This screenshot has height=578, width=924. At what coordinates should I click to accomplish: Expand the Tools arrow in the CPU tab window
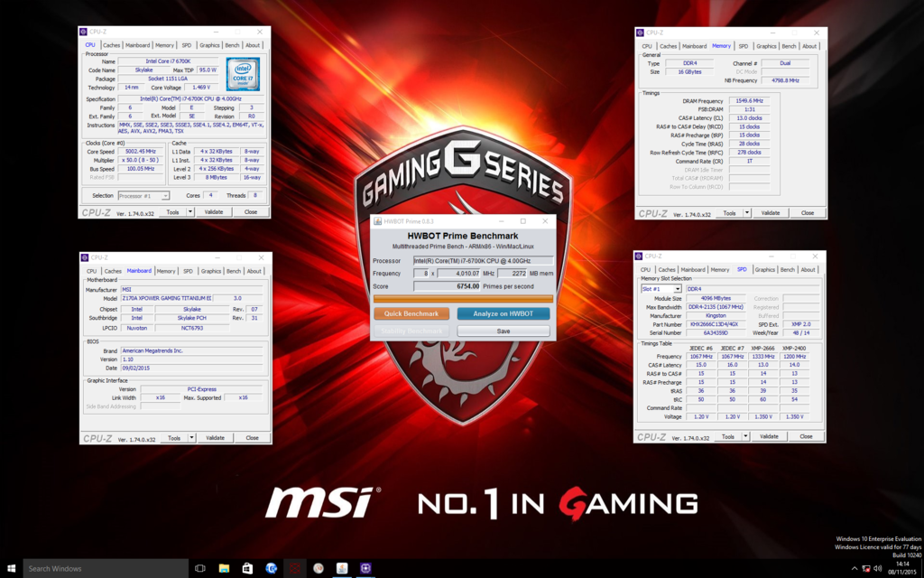coord(190,211)
